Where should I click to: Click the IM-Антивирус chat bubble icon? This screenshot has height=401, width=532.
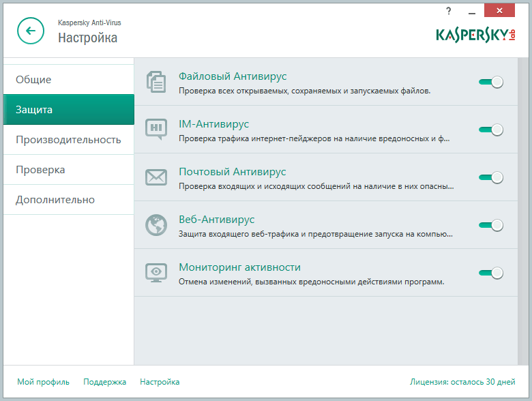[x=156, y=130]
